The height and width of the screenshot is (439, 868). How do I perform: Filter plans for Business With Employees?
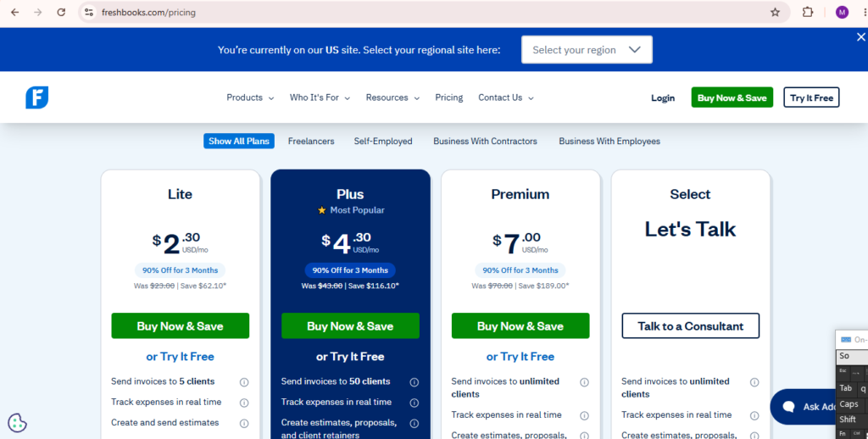point(609,142)
